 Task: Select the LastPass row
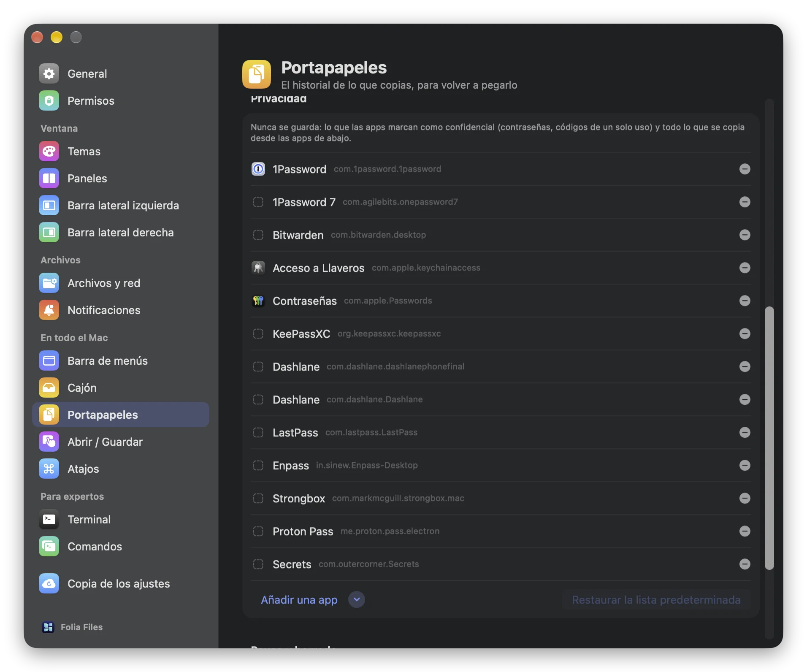[501, 433]
